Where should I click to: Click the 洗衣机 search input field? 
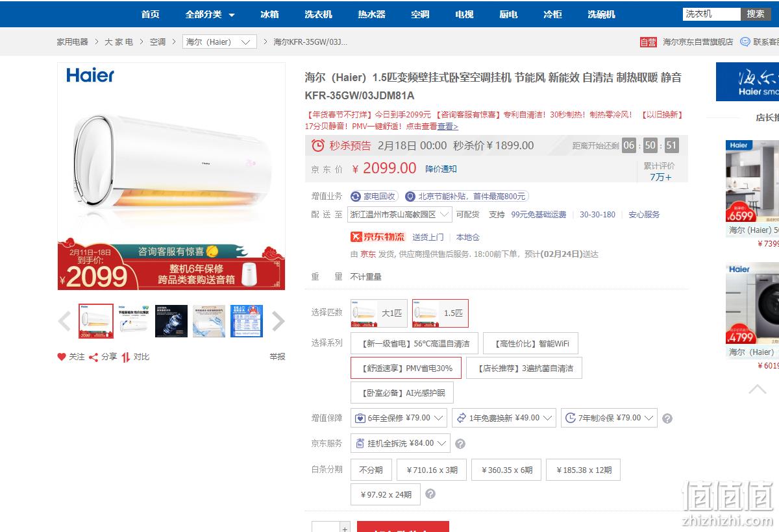[711, 14]
